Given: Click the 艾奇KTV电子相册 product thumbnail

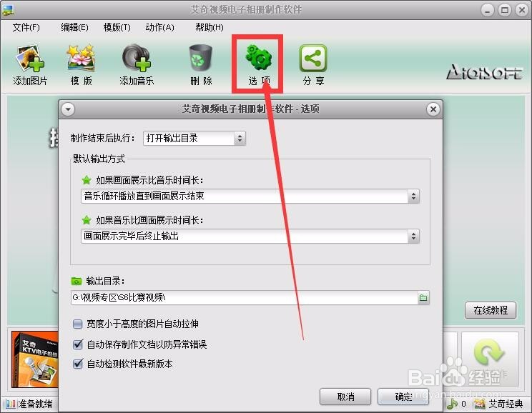Looking at the screenshot, I should click(x=35, y=359).
